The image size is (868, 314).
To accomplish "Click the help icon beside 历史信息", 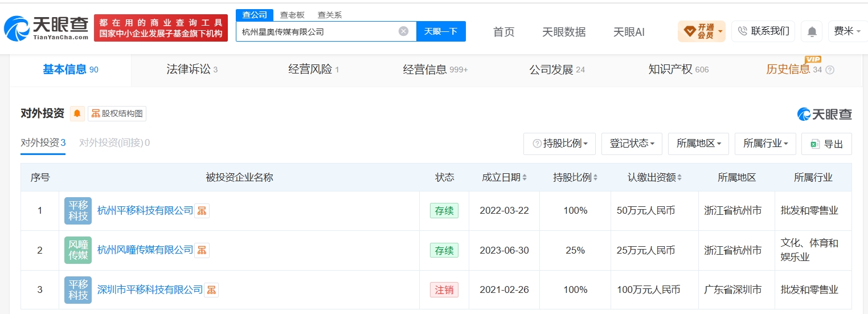I will tap(830, 70).
